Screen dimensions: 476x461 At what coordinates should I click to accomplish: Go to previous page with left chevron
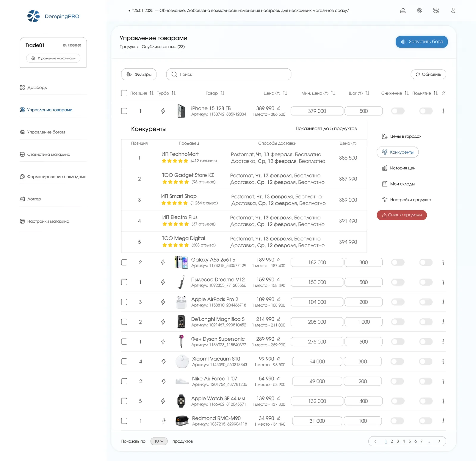point(375,441)
